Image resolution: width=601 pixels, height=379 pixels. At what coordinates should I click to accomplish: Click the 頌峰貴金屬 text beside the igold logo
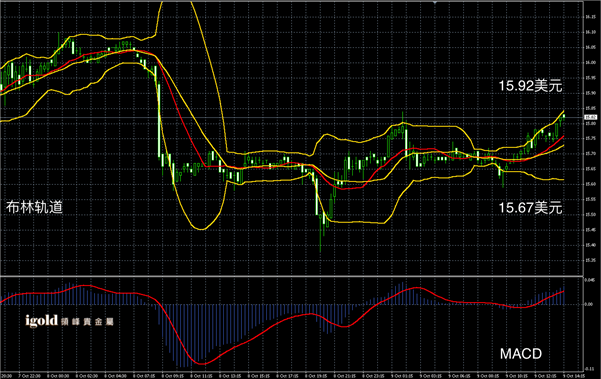tap(87, 322)
